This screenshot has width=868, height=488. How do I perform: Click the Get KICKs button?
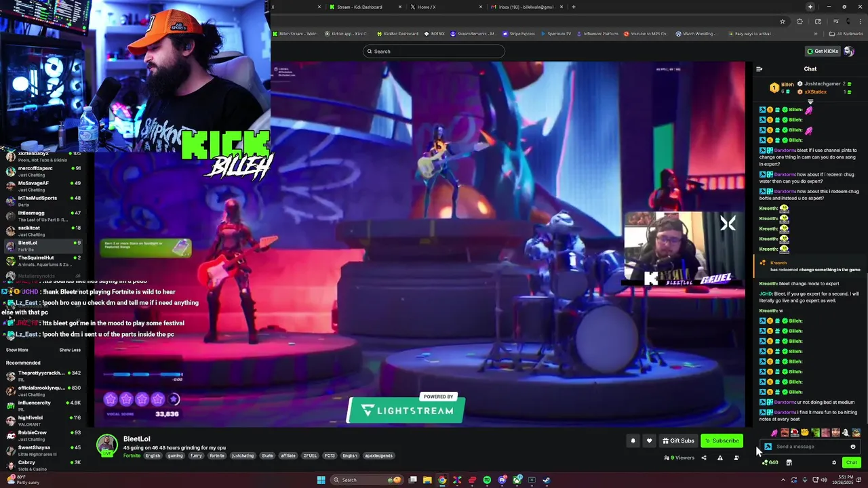822,52
